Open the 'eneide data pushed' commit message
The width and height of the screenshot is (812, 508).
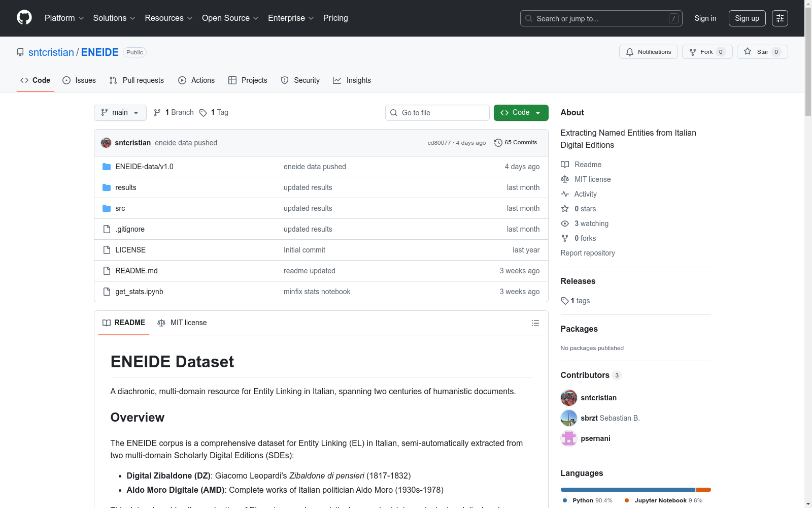186,143
